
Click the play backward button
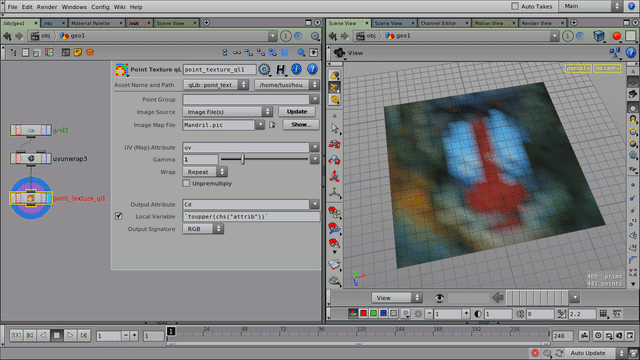point(43,336)
